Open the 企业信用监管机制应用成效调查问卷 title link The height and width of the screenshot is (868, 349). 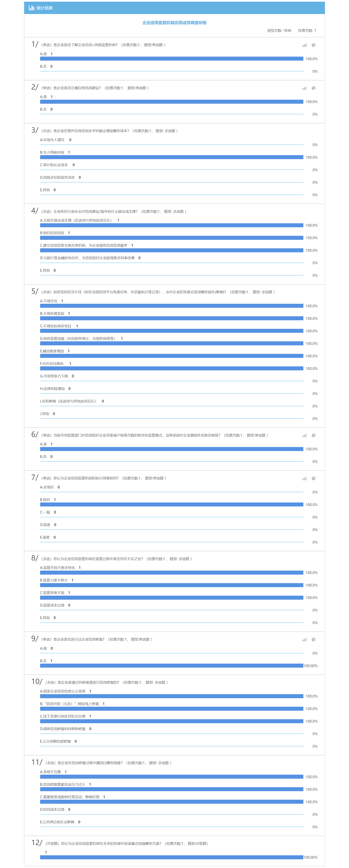click(174, 23)
